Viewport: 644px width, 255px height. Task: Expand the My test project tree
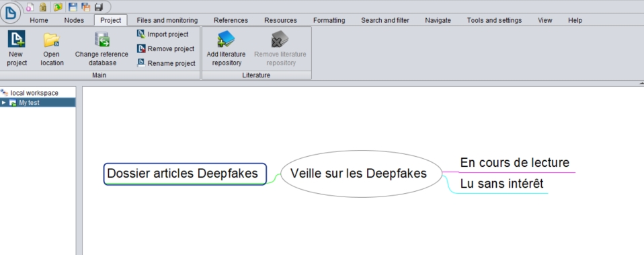click(3, 103)
